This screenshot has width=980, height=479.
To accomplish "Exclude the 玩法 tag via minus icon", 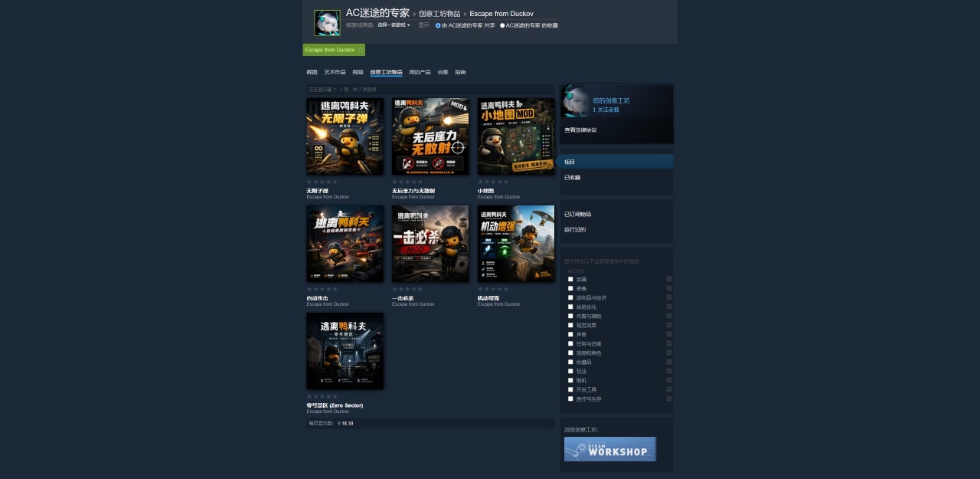I will (669, 371).
